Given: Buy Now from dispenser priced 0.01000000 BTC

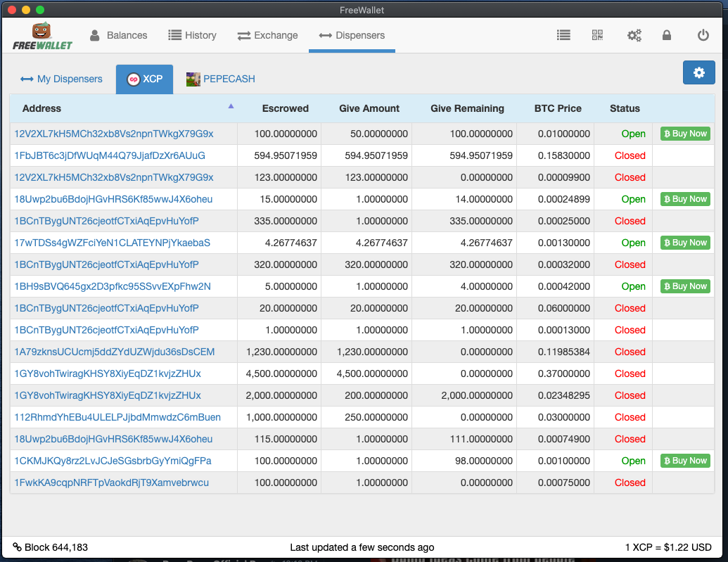Looking at the screenshot, I should (x=685, y=134).
